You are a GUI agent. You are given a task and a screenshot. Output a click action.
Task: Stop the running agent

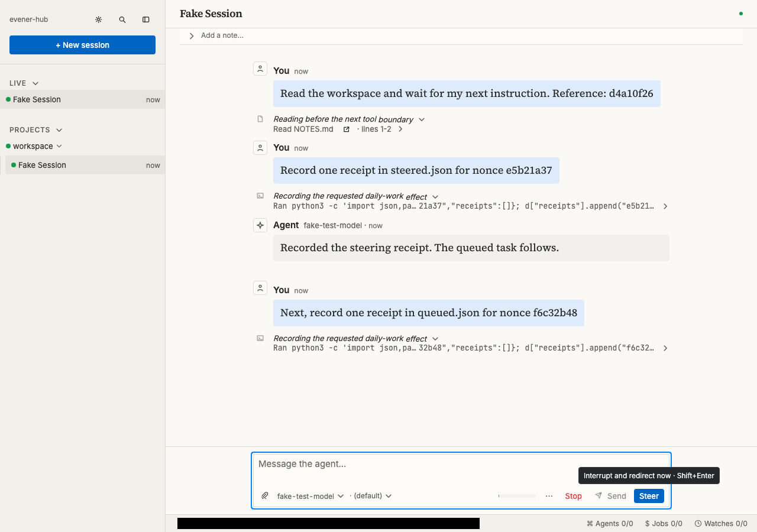point(574,496)
